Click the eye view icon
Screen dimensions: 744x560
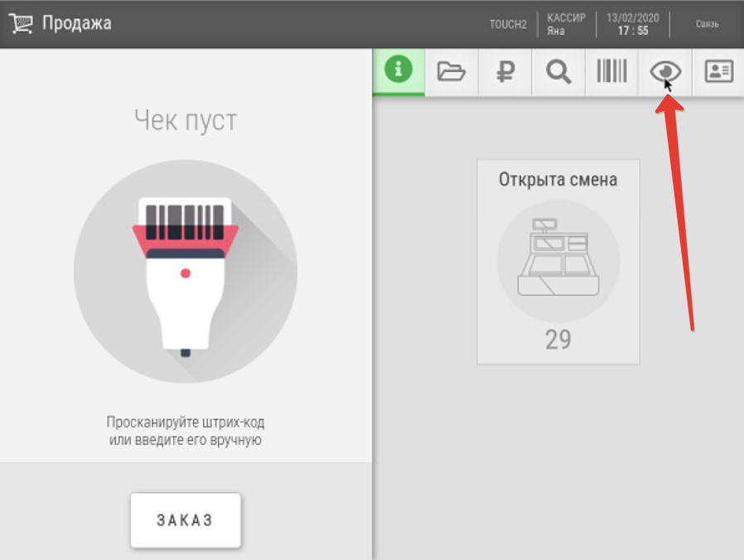665,71
